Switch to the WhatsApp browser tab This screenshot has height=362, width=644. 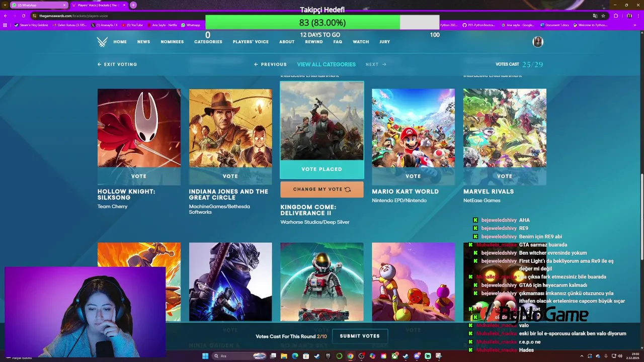click(39, 5)
